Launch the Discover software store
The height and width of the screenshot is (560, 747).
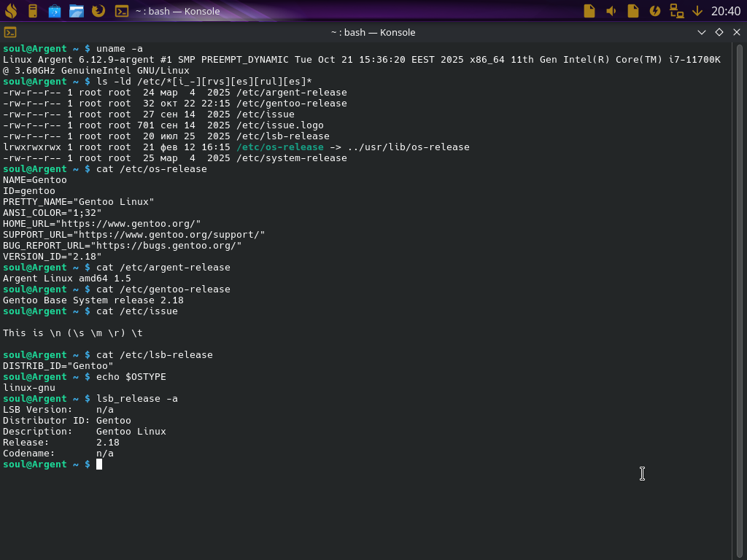pos(55,11)
